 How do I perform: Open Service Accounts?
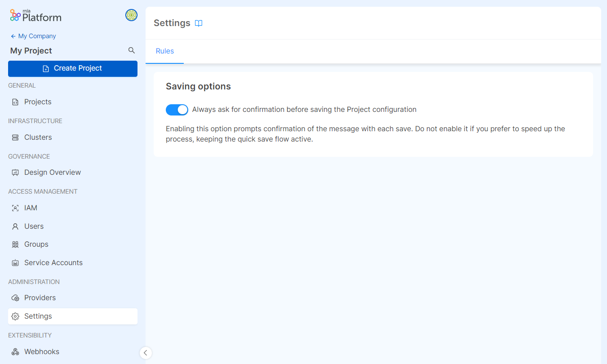pyautogui.click(x=53, y=262)
